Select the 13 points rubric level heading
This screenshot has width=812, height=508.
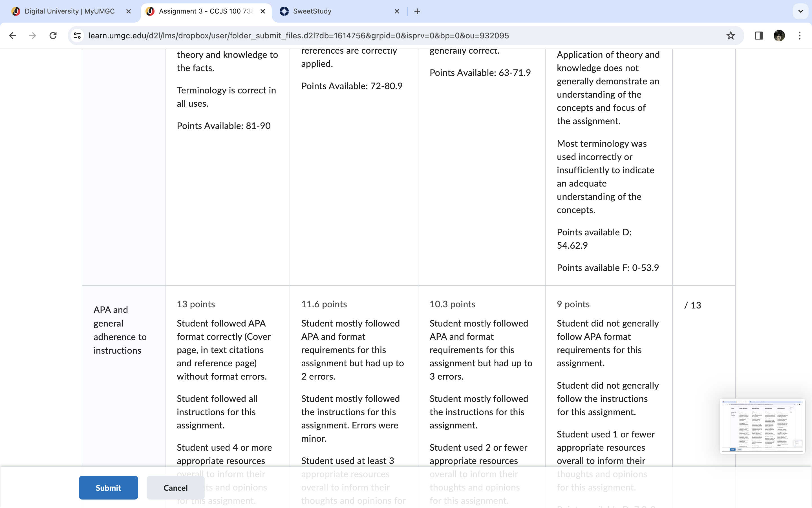point(196,304)
